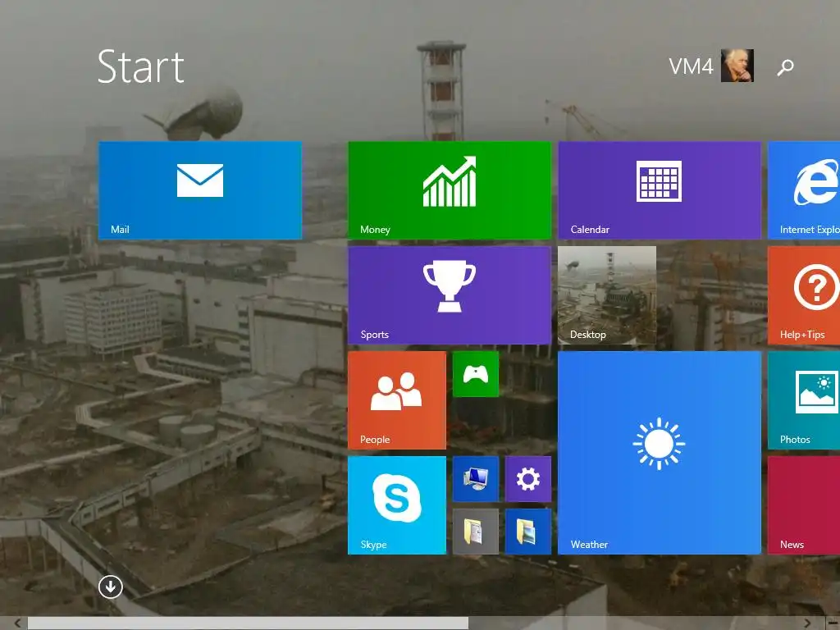
Task: Click the user account picture
Action: 737,66
